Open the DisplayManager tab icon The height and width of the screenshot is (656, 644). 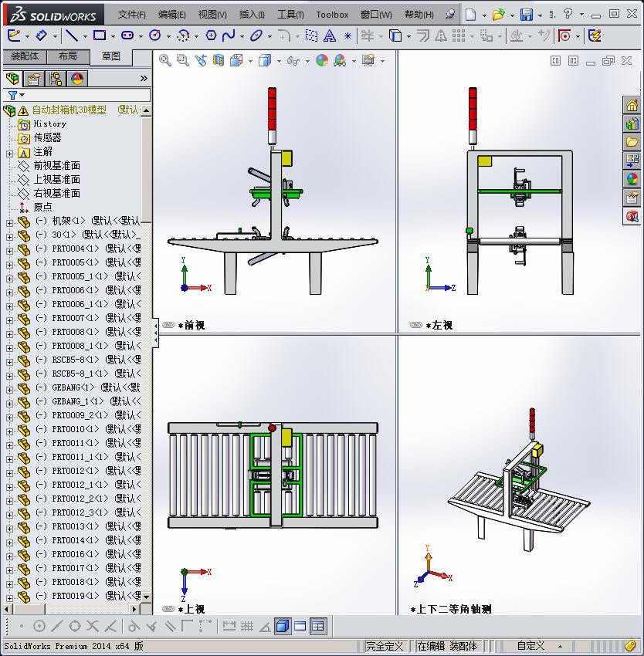click(x=77, y=79)
